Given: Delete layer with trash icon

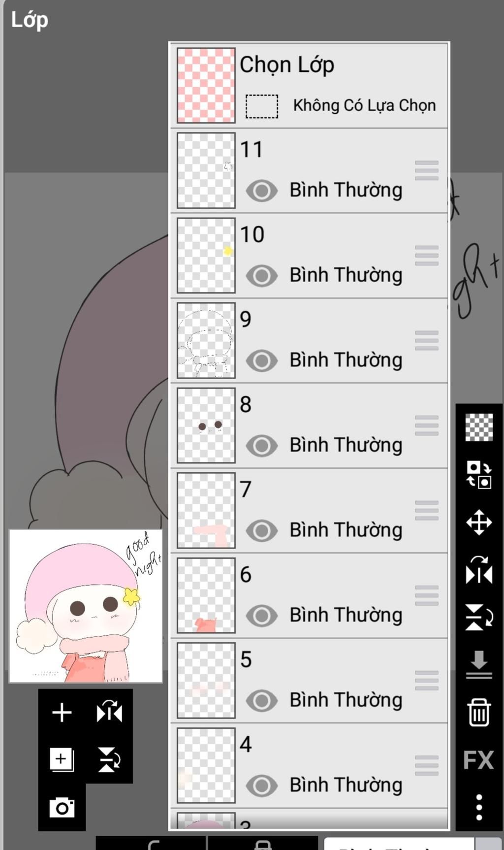Looking at the screenshot, I should pos(479,712).
